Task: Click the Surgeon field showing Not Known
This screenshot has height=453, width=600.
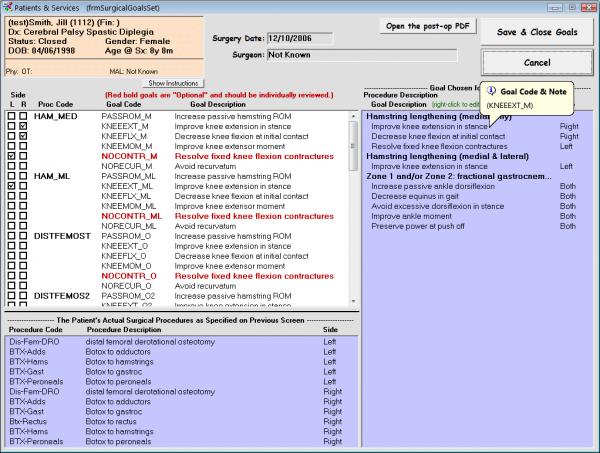Action: tap(362, 55)
